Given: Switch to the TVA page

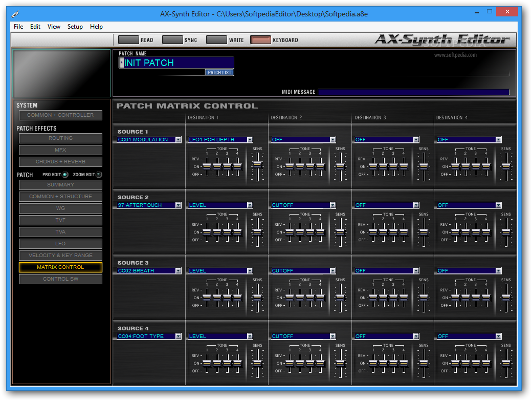Looking at the screenshot, I should pyautogui.click(x=60, y=232).
